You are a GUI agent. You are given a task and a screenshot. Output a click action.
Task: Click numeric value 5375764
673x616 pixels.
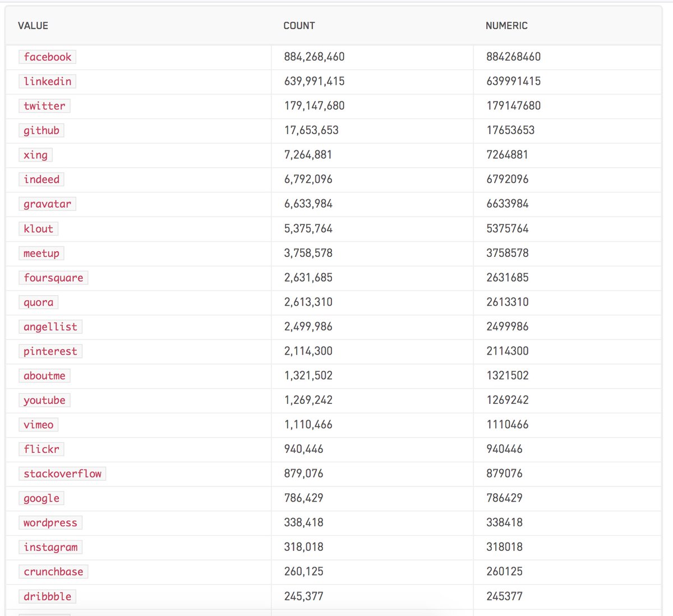pos(507,228)
